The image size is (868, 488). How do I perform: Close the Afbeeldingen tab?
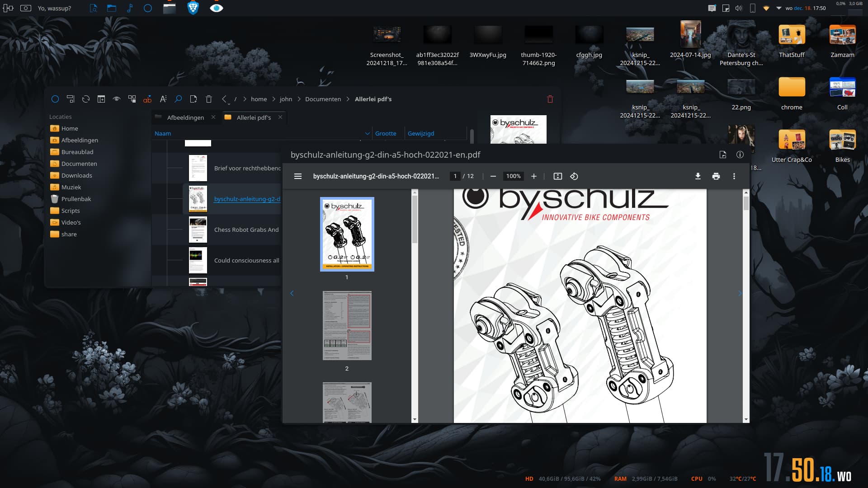(213, 117)
